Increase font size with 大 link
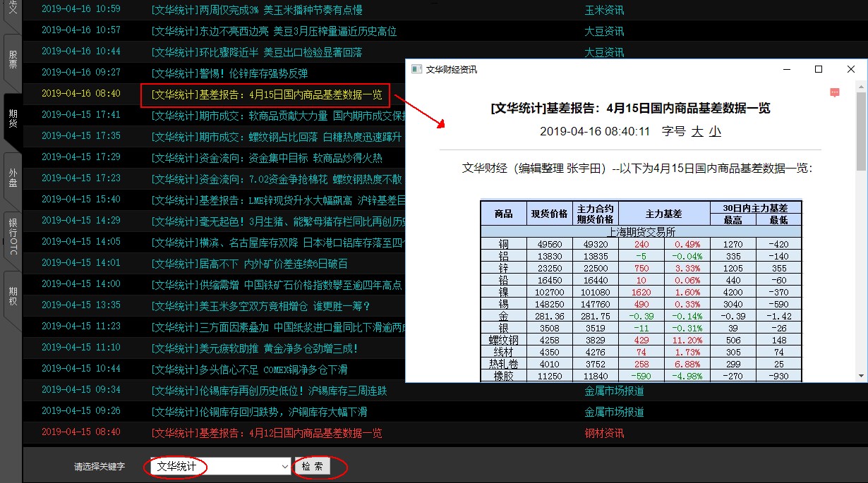Screen dimensions: 868x483 click(697, 131)
